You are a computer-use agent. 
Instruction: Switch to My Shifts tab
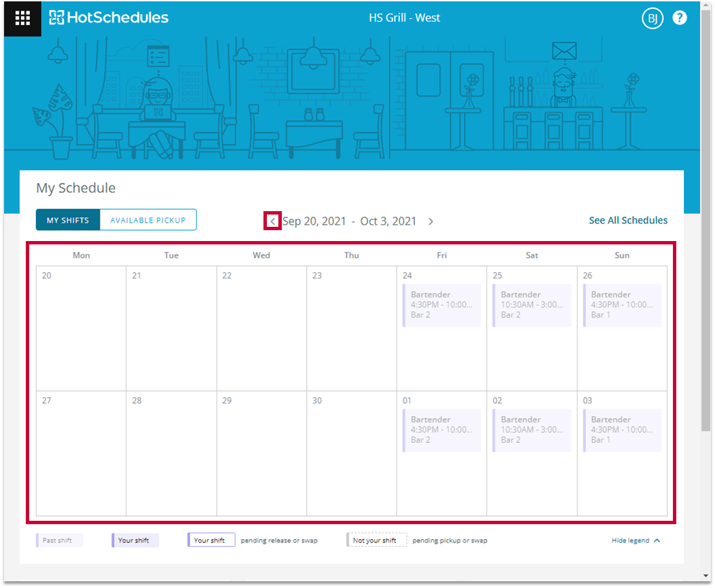click(68, 220)
